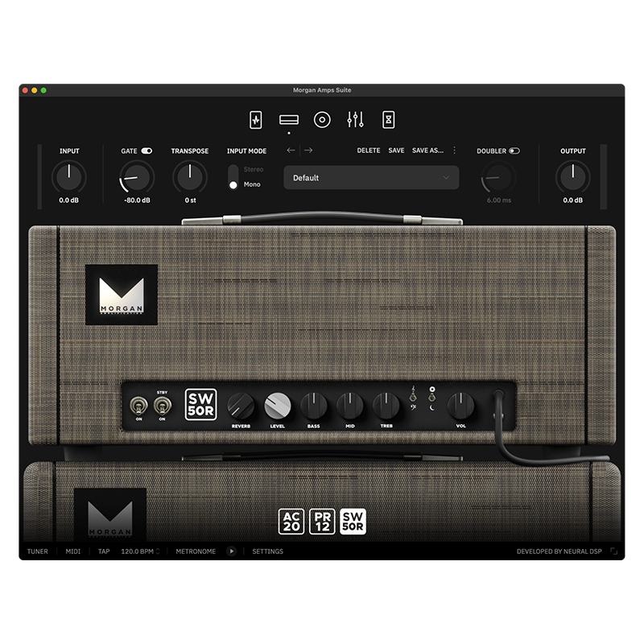Image resolution: width=644 pixels, height=644 pixels.
Task: Click the amp LEVEL knob
Action: coord(277,406)
